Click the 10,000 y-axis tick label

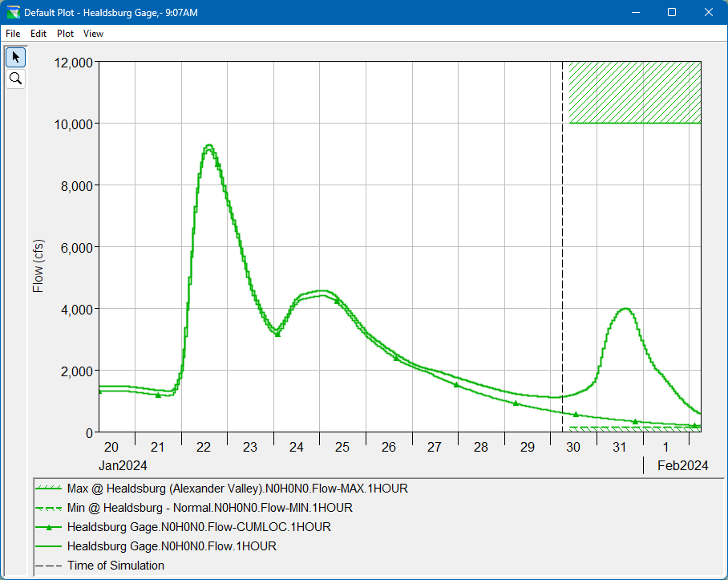coord(73,124)
